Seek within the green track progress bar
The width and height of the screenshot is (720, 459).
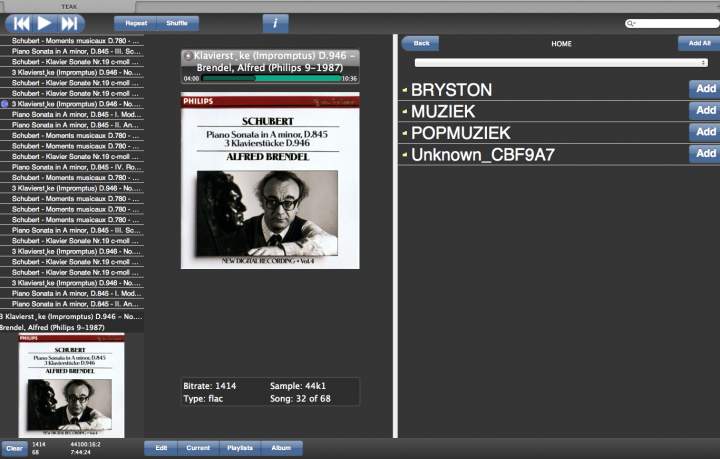[x=272, y=78]
